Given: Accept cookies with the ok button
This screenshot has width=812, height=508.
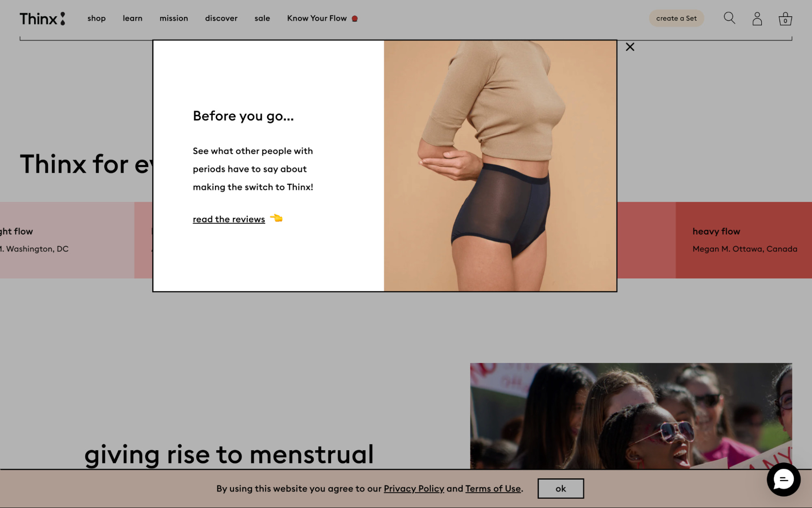Looking at the screenshot, I should click(560, 488).
